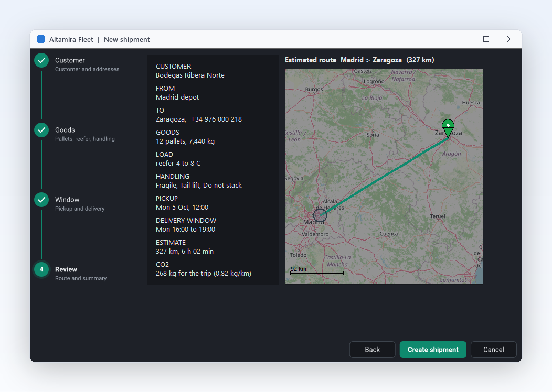Minimize the New shipment window
Screen dimensions: 552x392
tap(462, 39)
